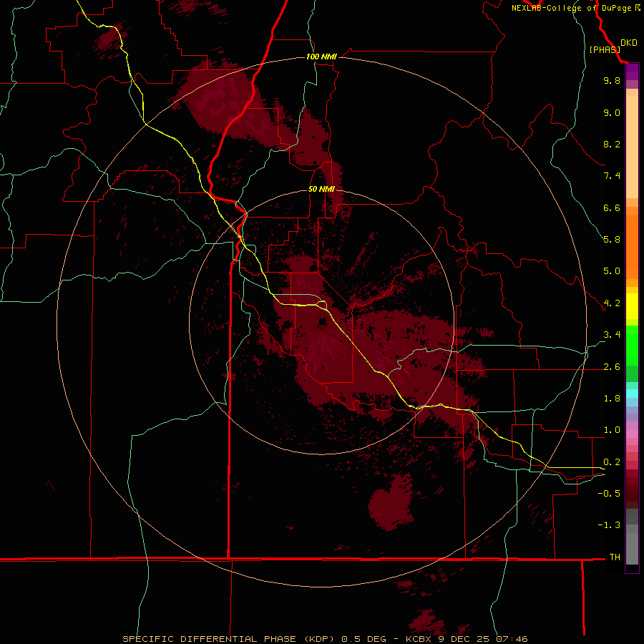
Task: Click the 100 NMI range ring label
Action: (321, 57)
